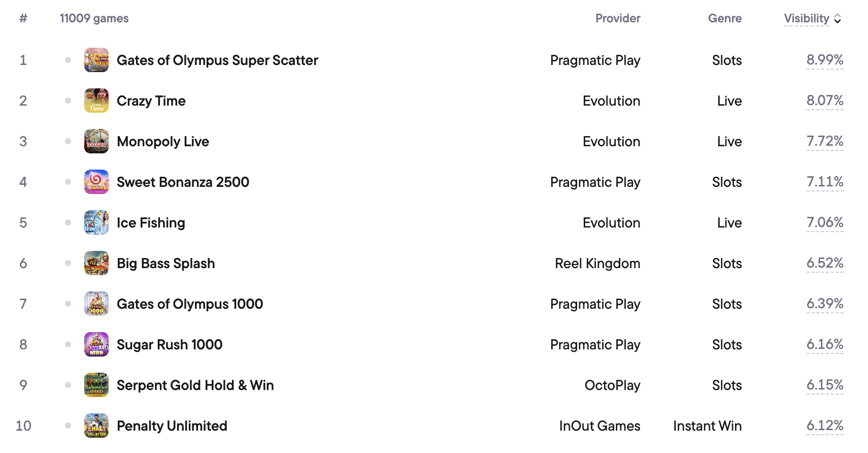Click the sort arrows next to Visibility

pyautogui.click(x=838, y=19)
